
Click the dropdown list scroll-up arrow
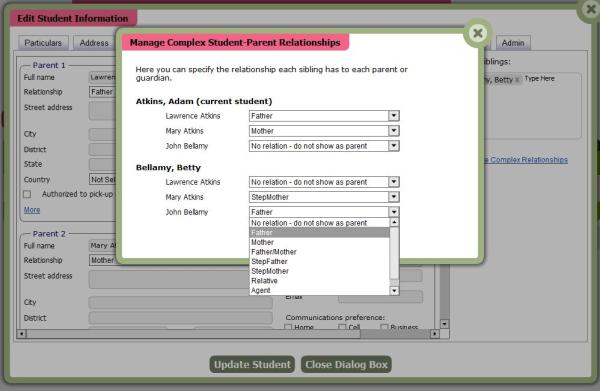[x=394, y=222]
